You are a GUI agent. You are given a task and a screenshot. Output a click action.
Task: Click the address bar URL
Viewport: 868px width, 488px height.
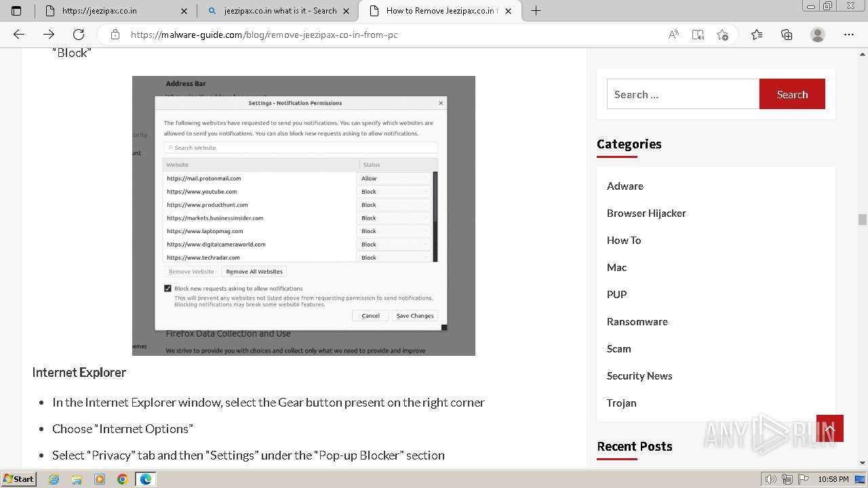tap(264, 35)
